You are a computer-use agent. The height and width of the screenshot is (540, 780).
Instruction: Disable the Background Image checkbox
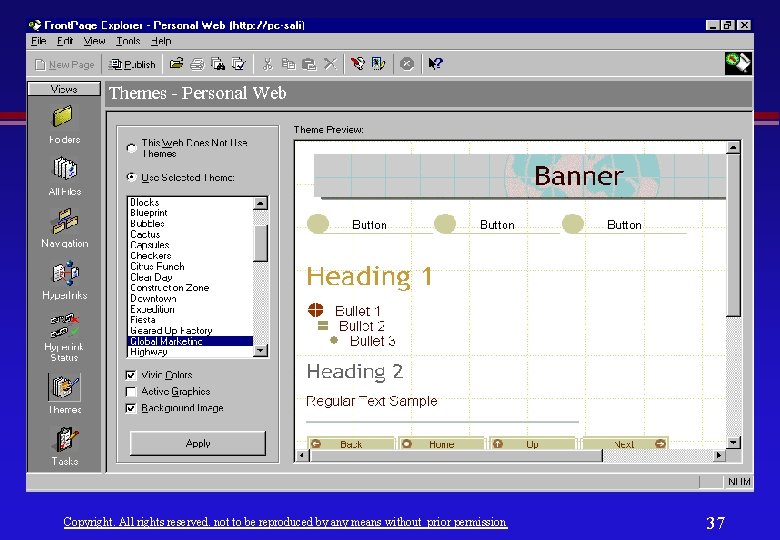click(131, 408)
